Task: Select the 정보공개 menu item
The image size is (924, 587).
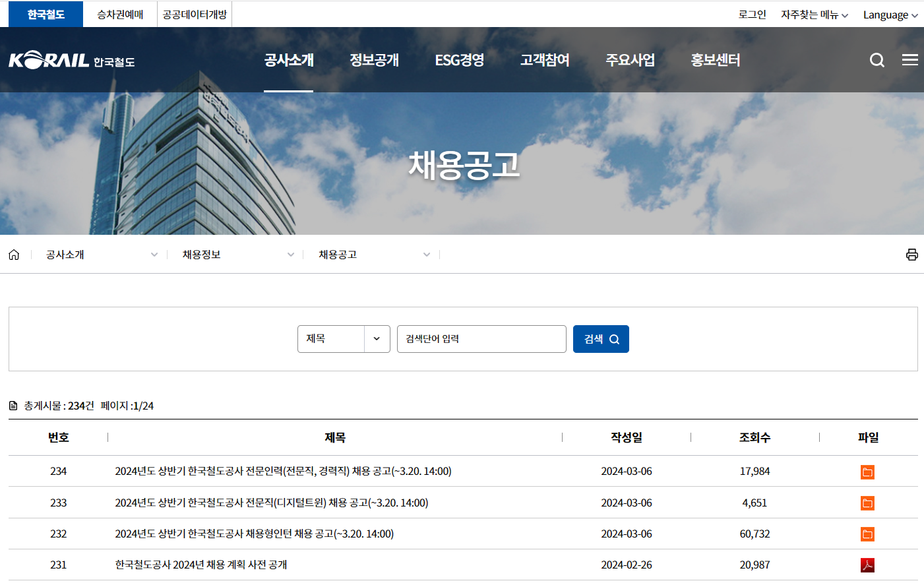Action: point(374,59)
